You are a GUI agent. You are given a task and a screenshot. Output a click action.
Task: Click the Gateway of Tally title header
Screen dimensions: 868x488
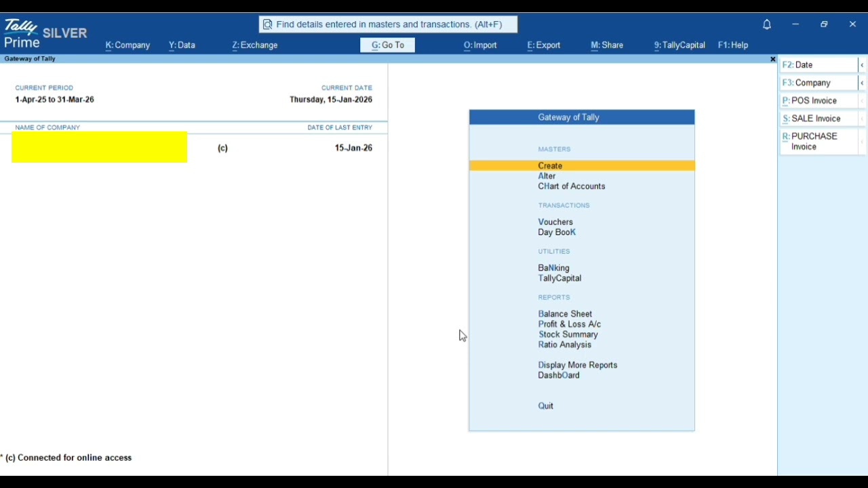pyautogui.click(x=582, y=117)
